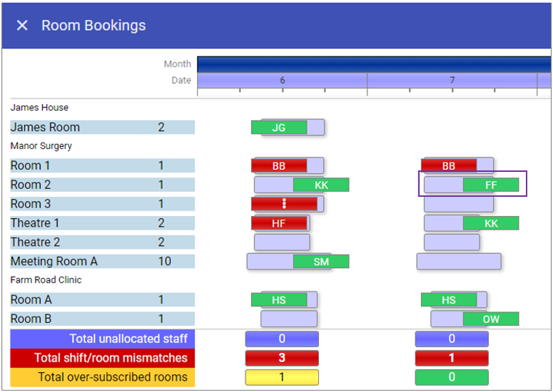The height and width of the screenshot is (392, 553).
Task: Click the shift/room mismatches count of 3
Action: pyautogui.click(x=281, y=358)
